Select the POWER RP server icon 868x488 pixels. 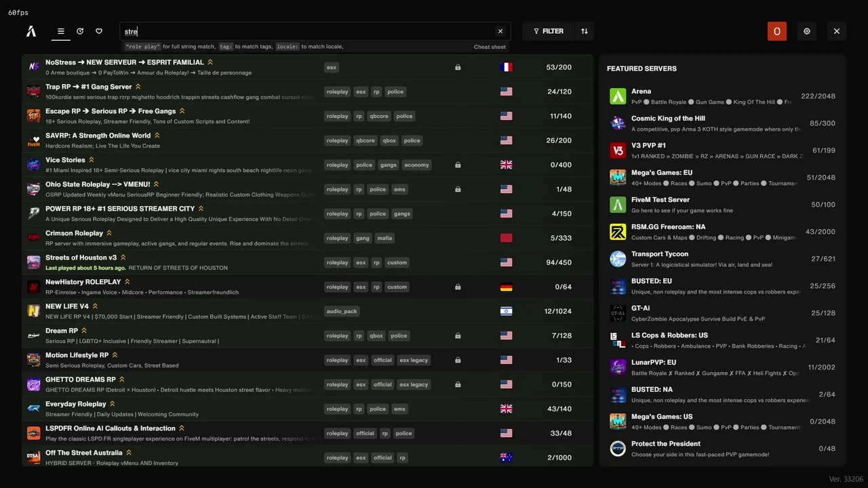tap(33, 213)
